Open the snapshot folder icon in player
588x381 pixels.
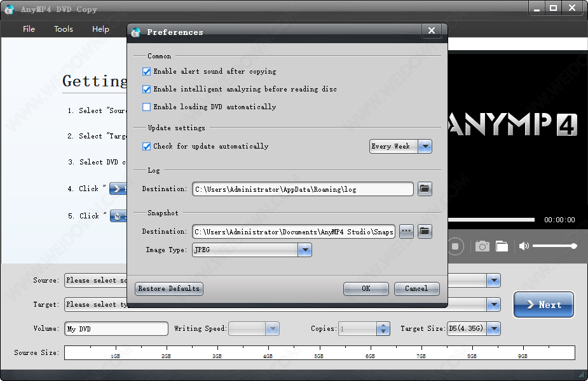502,246
